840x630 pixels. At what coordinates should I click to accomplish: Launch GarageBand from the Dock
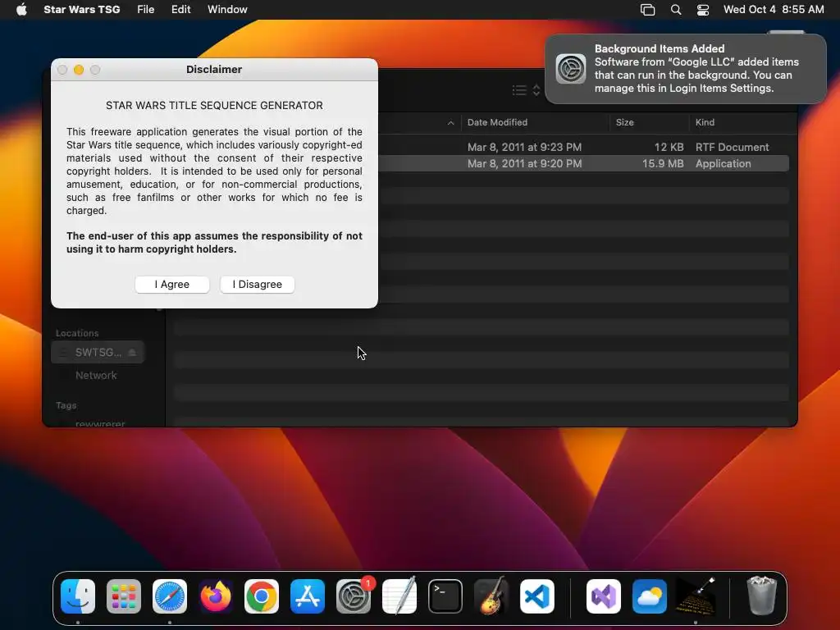(491, 596)
